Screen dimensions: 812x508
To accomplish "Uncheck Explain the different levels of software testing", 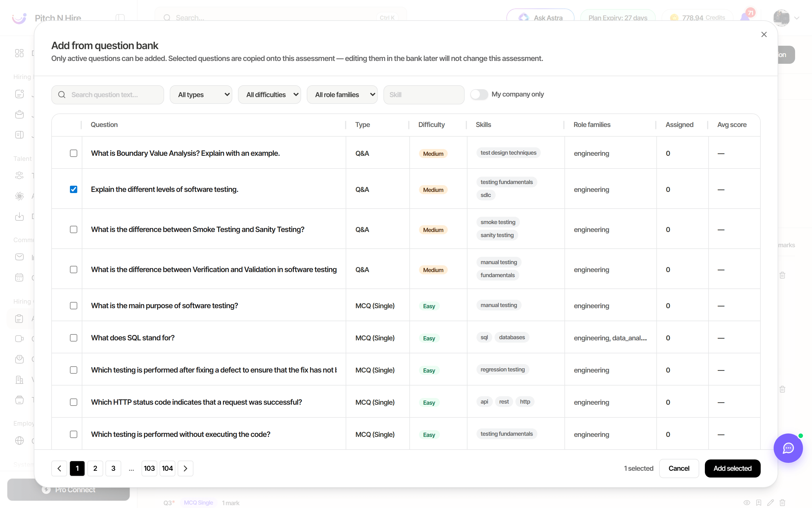I will 74,189.
